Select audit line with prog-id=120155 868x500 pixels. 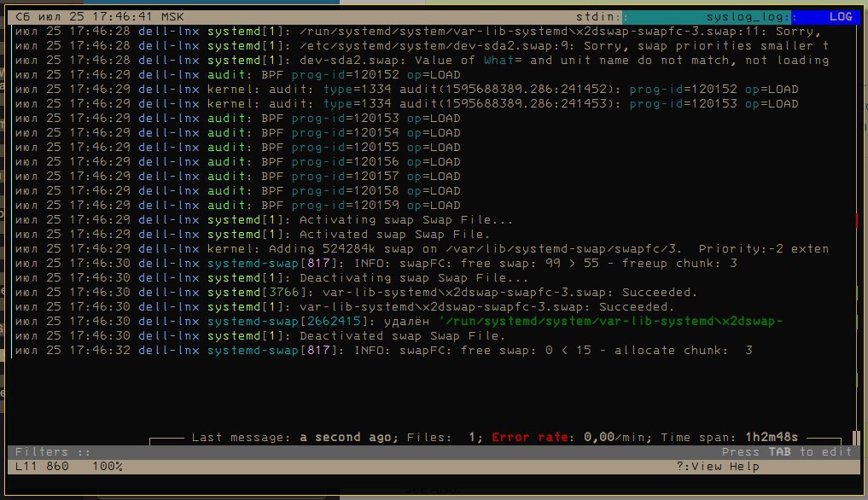238,147
